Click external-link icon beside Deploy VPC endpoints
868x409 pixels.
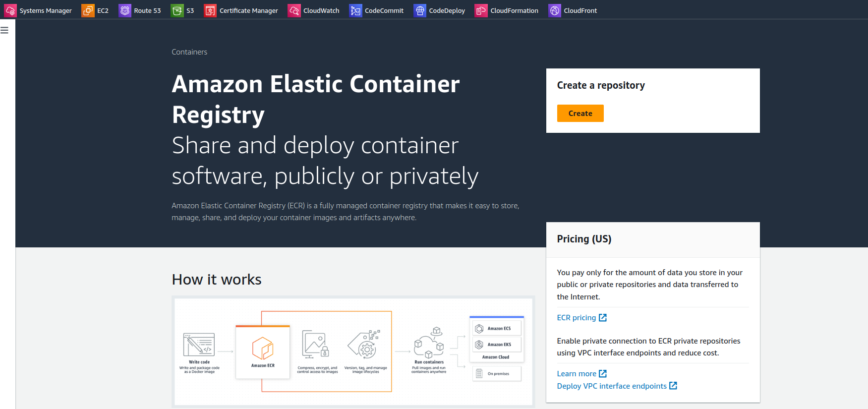pos(673,386)
